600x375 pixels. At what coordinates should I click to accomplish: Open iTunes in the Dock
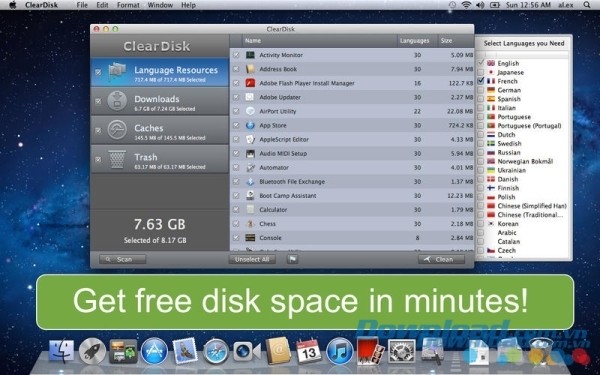click(x=339, y=351)
